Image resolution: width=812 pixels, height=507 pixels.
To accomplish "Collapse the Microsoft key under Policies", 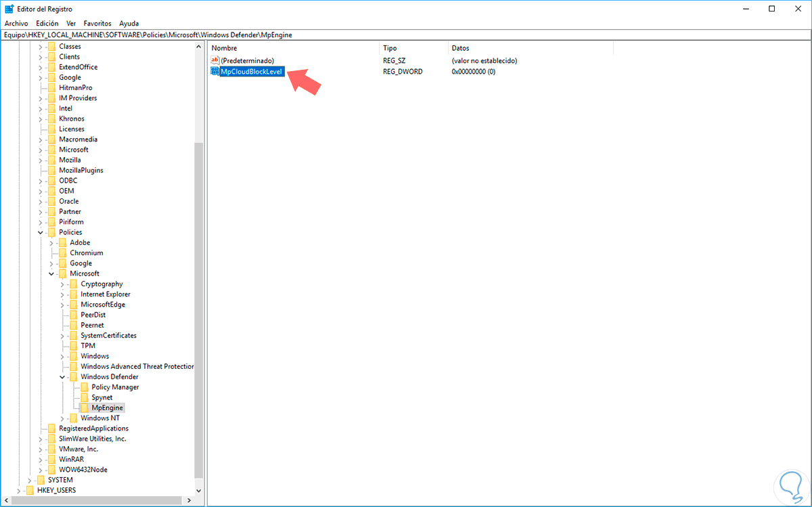I will tap(51, 273).
